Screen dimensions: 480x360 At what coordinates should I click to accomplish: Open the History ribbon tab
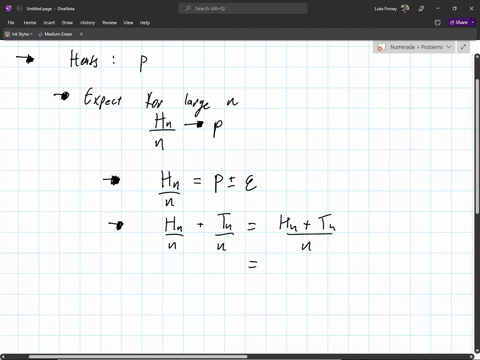click(x=88, y=23)
